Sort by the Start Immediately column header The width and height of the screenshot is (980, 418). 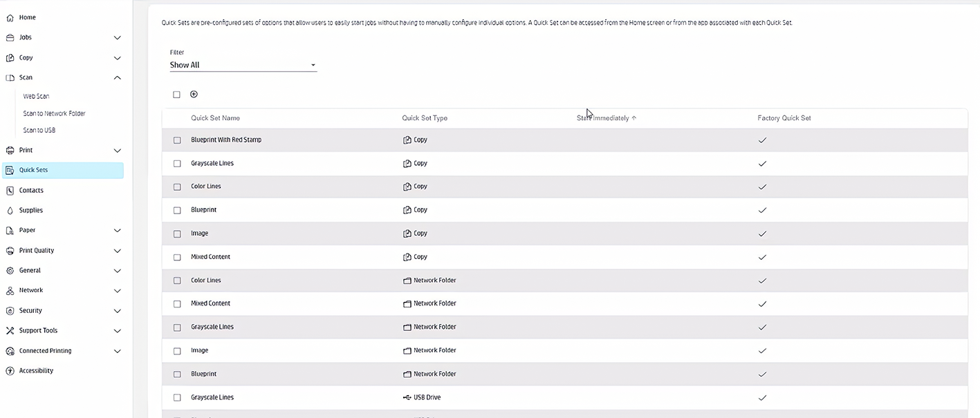coord(605,117)
